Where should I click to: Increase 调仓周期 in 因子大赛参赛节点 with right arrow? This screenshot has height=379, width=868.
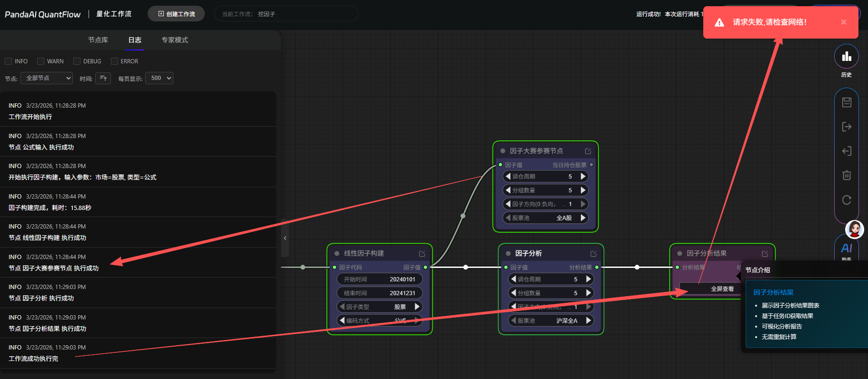click(x=583, y=177)
